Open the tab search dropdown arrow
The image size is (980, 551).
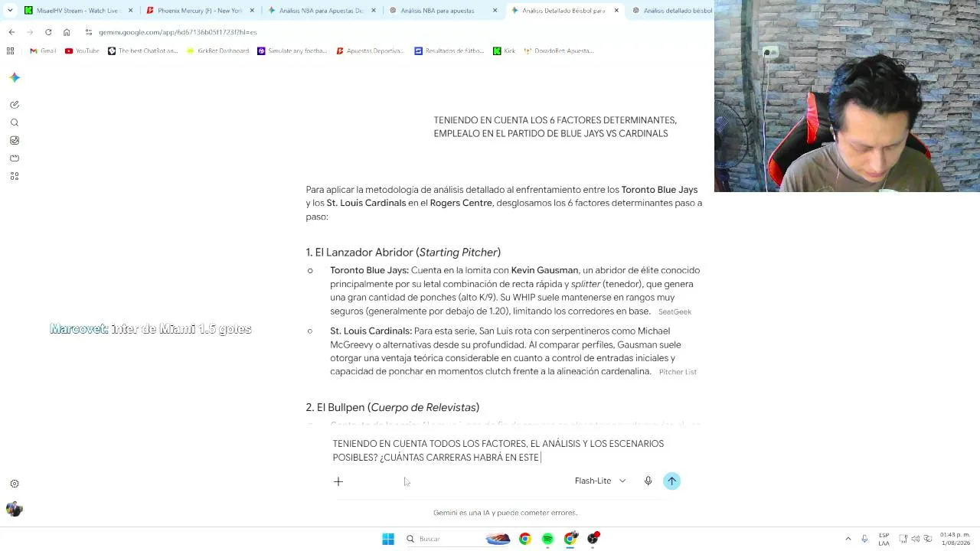[10, 11]
